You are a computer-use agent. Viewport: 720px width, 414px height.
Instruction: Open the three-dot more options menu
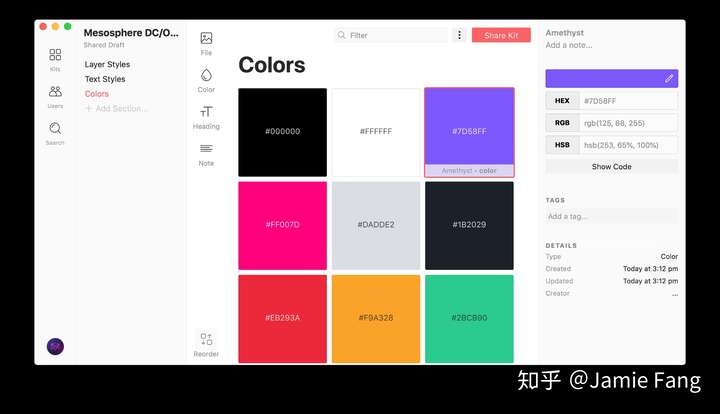pos(459,35)
